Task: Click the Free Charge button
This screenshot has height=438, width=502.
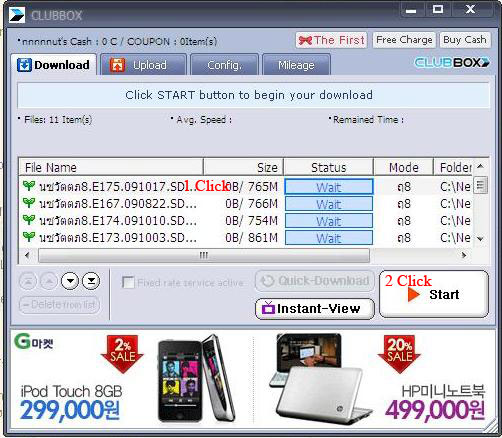Action: 404,40
